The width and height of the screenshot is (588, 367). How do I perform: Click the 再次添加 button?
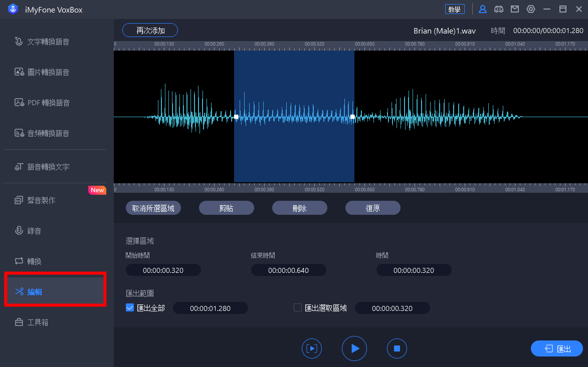coord(150,30)
